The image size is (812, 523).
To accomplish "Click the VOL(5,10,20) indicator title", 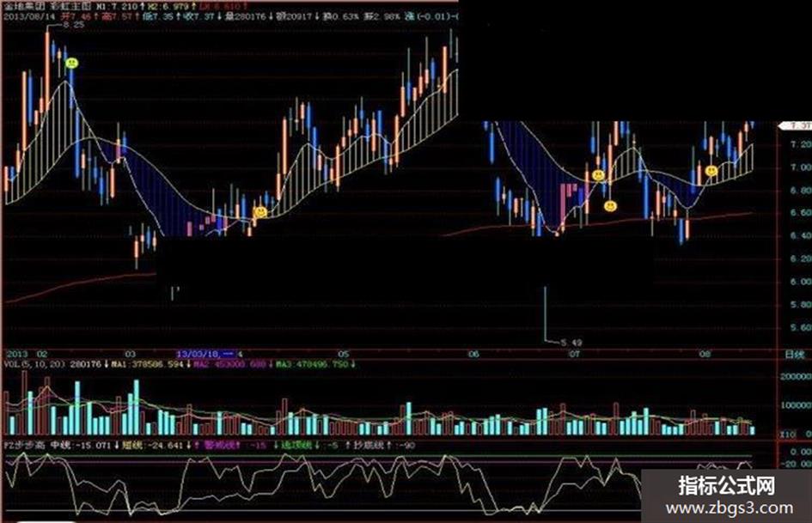I will coord(34,364).
